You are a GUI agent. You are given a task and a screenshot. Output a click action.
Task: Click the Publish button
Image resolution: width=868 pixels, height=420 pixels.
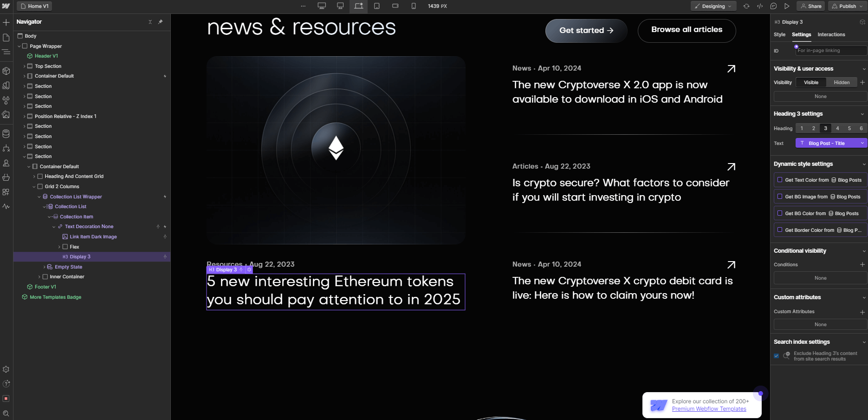pos(847,6)
